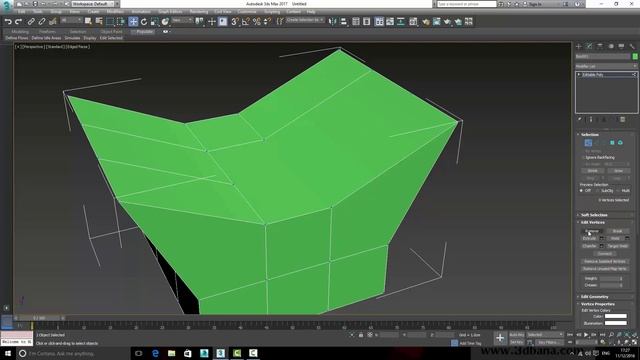This screenshot has width=640, height=360.
Task: Toggle the Layer Explorer icon
Action: pos(367,22)
